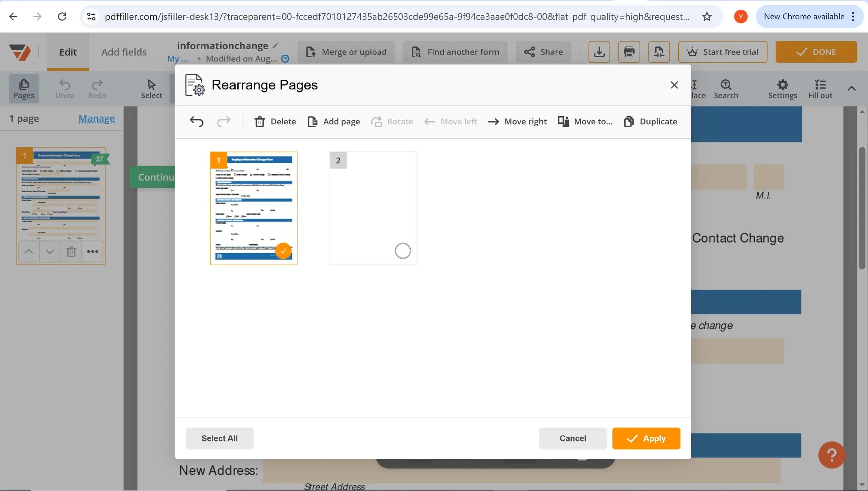Apply the page rearrangement

(645, 438)
